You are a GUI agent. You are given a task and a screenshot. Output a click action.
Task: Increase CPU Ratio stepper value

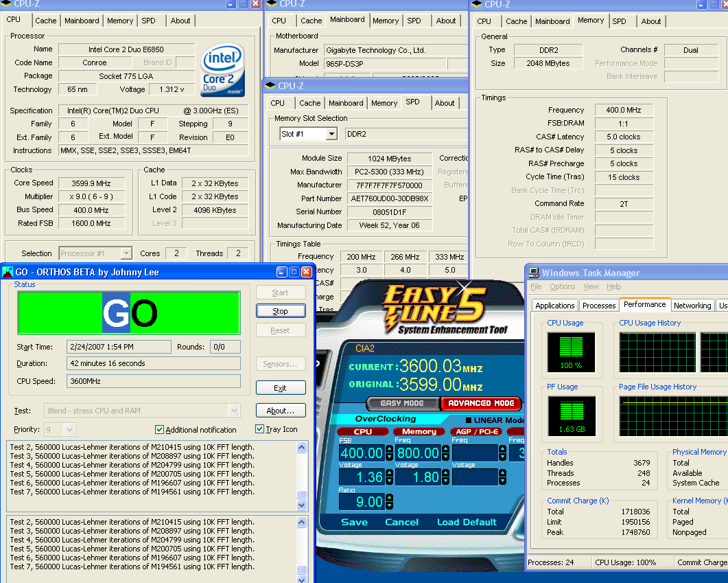pos(389,498)
